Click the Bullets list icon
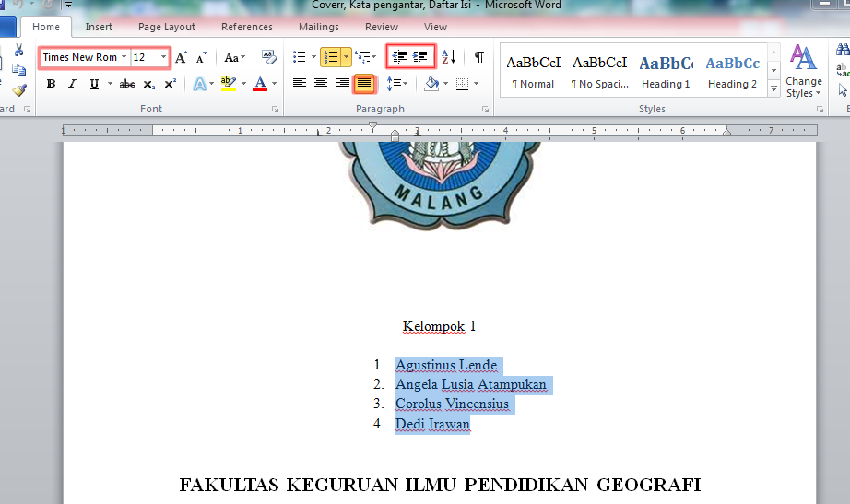Image resolution: width=850 pixels, height=504 pixels. pyautogui.click(x=300, y=57)
